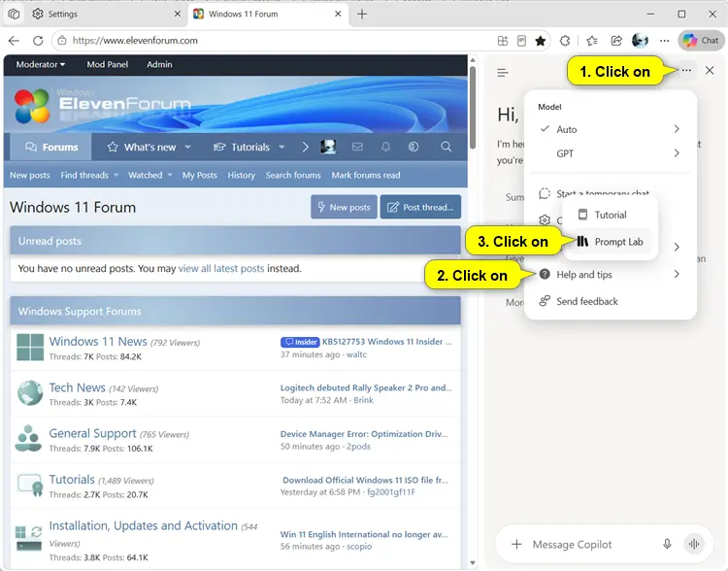
Task: Click the Mod Panel link
Action: point(107,65)
